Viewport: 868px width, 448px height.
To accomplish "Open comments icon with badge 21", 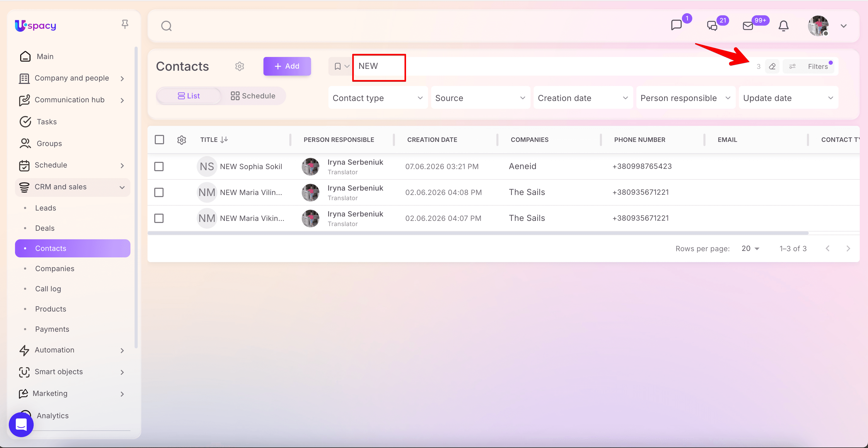I will coord(712,26).
